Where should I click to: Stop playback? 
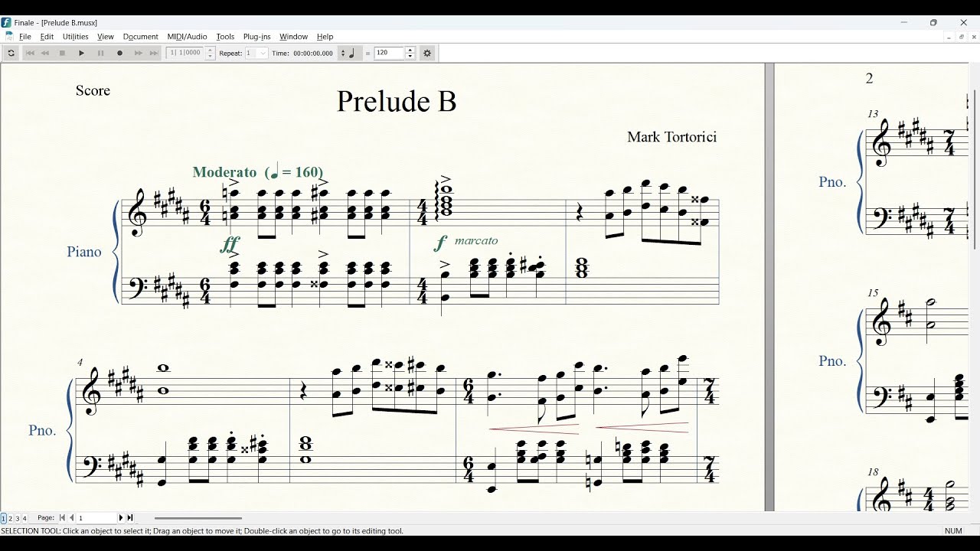pos(63,53)
